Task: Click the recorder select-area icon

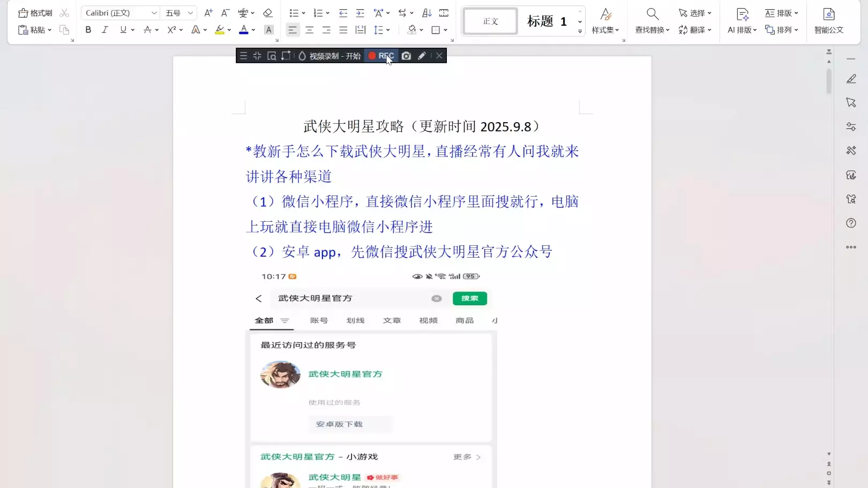Action: (x=286, y=56)
